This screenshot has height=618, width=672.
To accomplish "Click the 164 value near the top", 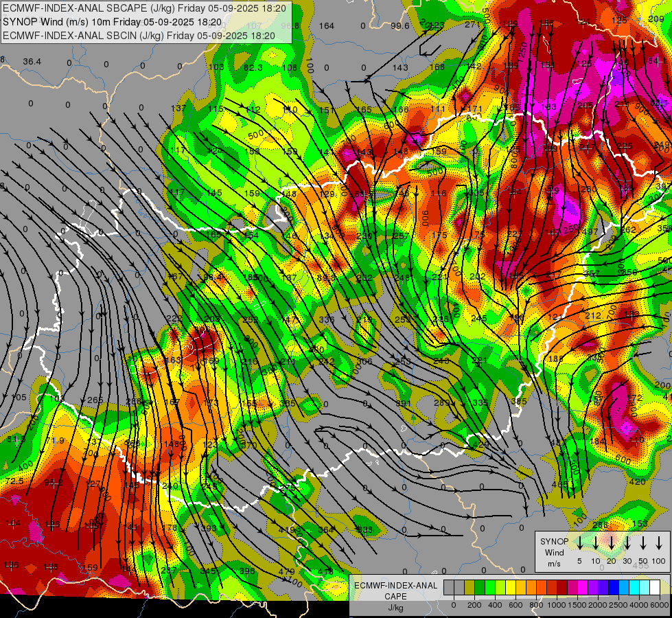I will pos(327,25).
